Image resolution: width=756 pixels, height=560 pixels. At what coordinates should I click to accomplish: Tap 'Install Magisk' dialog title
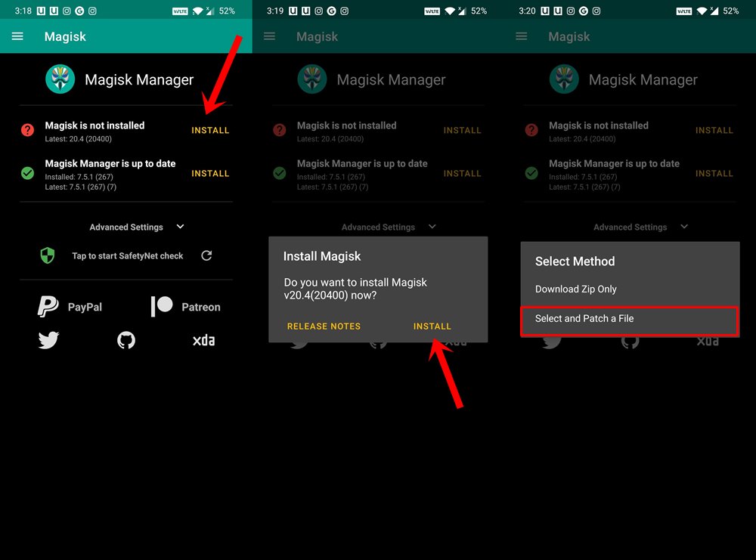(321, 256)
